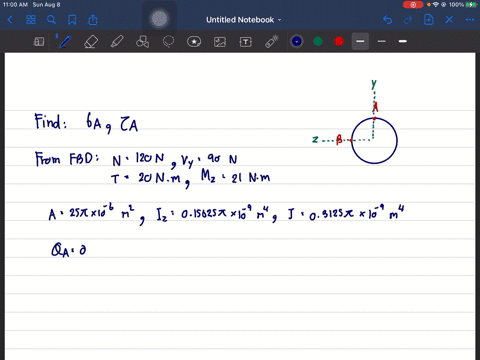The width and height of the screenshot is (480, 360).
Task: Add a new page
Action: (429, 20)
